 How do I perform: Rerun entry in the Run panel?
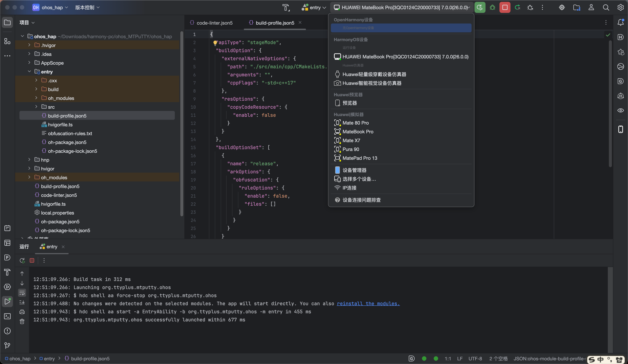pos(22,260)
